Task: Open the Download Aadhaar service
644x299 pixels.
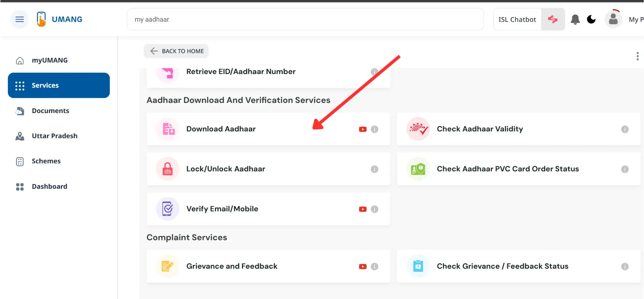Action: point(221,129)
